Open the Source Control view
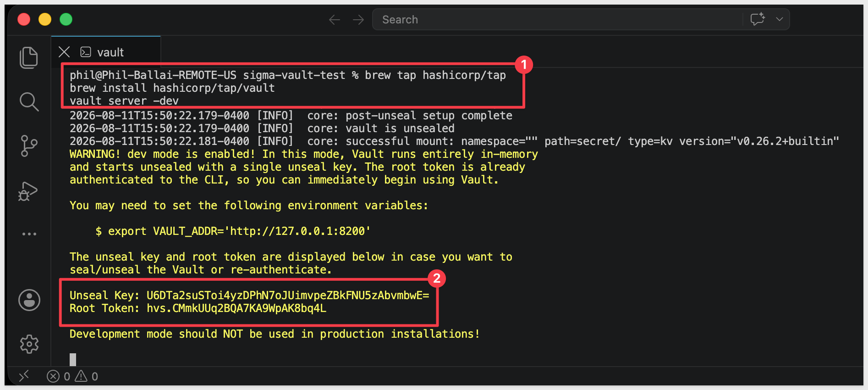 coord(29,146)
